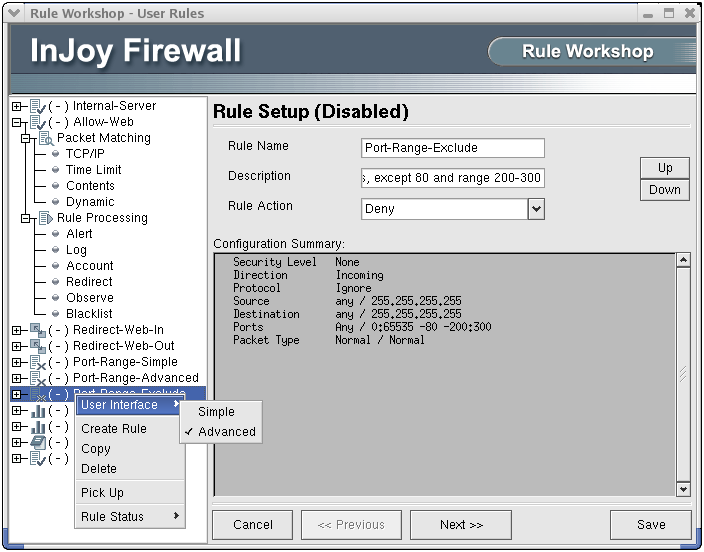This screenshot has width=704, height=552.
Task: Select the Redirect-Web-Out rule label
Action: click(123, 346)
